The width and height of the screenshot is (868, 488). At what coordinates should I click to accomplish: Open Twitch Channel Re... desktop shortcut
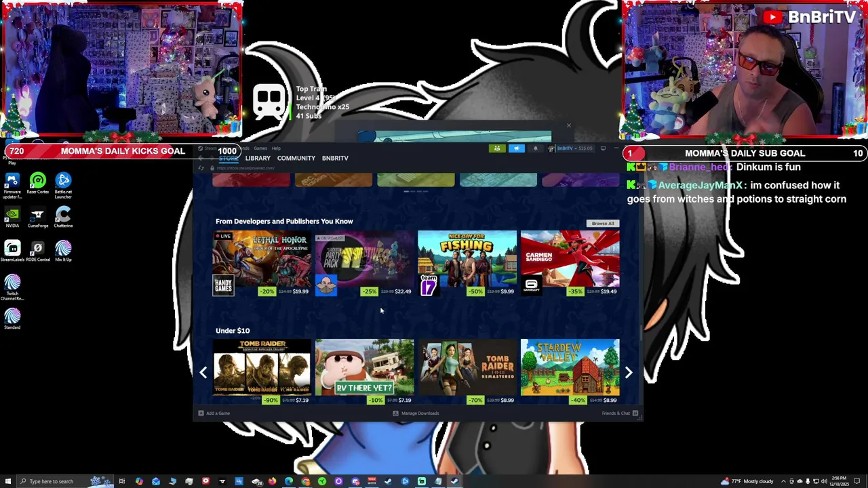pos(12,287)
